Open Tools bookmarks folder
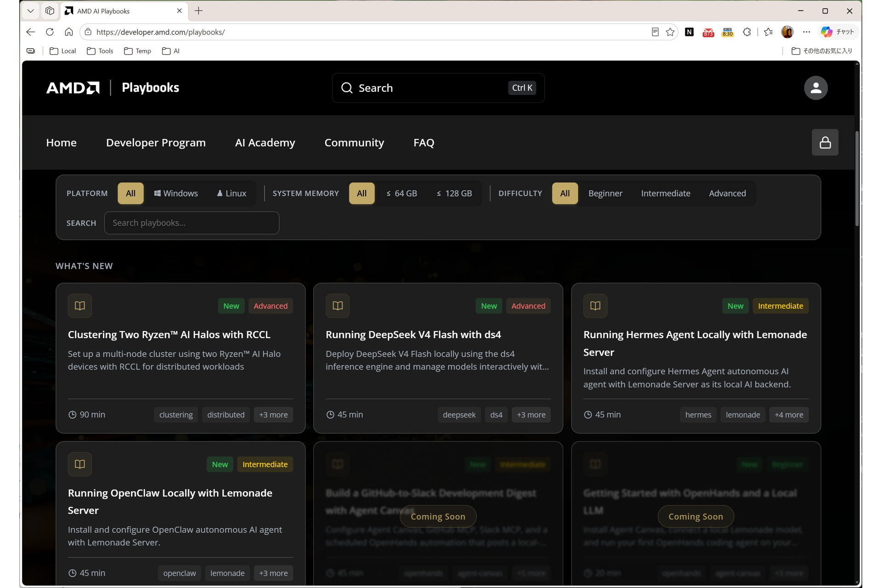This screenshot has width=882, height=588. pos(100,51)
